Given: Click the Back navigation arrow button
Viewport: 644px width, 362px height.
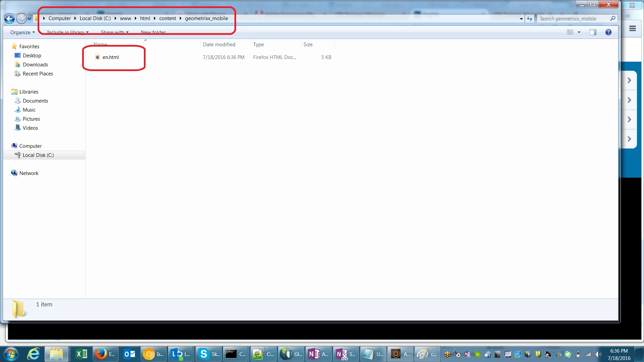Looking at the screenshot, I should (x=9, y=18).
